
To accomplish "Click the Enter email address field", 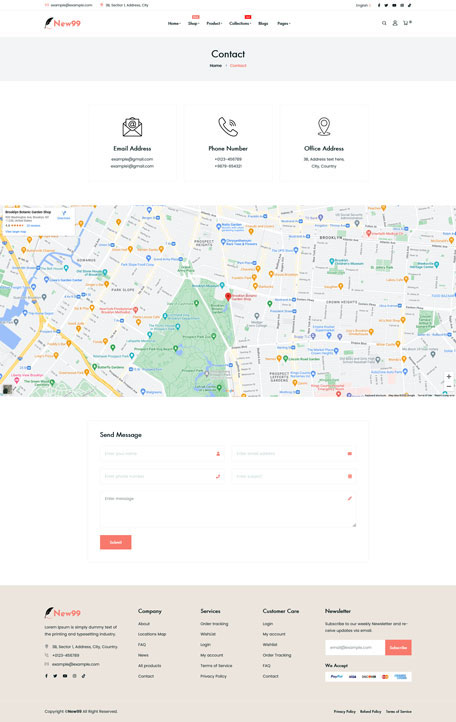I will pyautogui.click(x=294, y=454).
